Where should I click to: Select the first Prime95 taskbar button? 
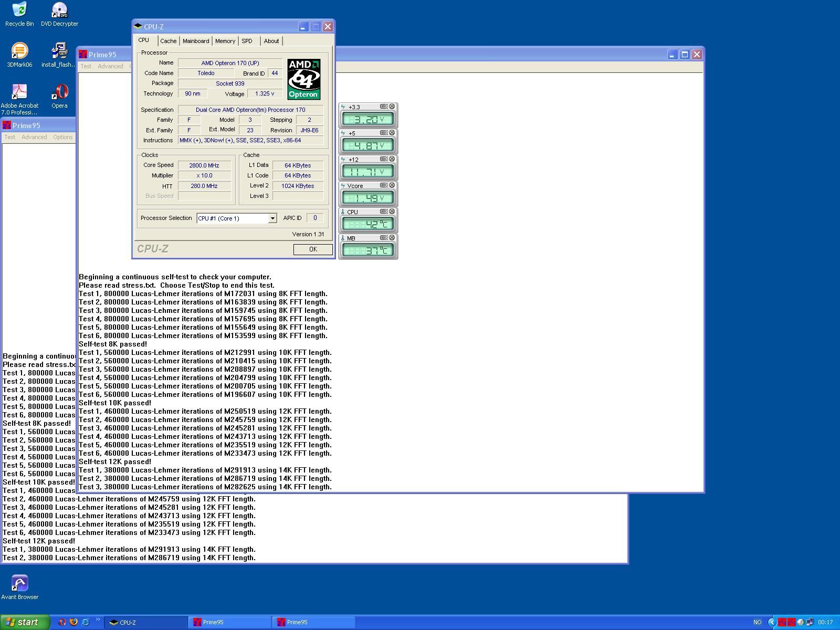pos(229,622)
